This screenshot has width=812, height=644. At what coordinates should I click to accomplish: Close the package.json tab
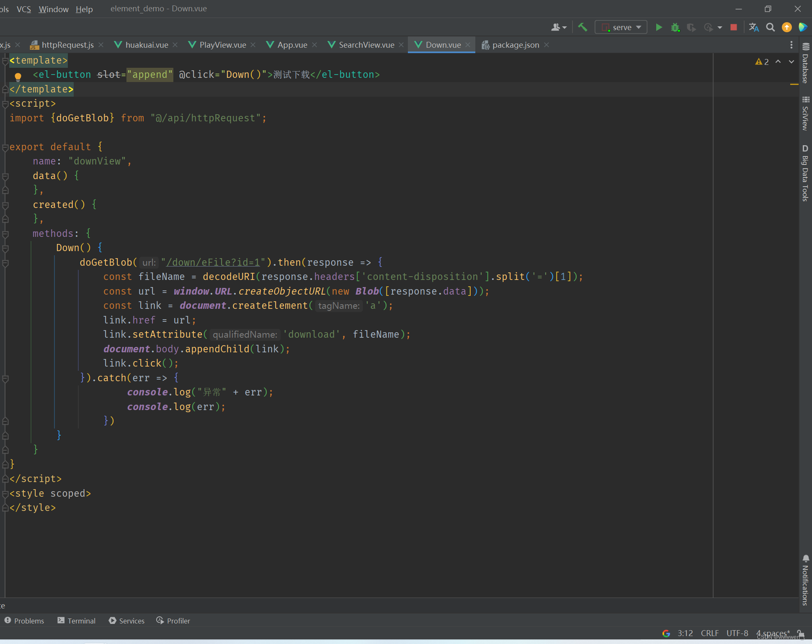tap(546, 45)
